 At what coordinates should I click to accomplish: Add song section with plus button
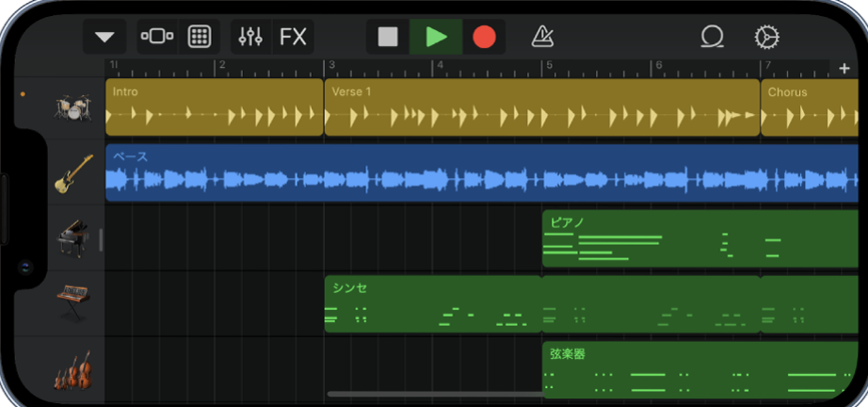(844, 68)
